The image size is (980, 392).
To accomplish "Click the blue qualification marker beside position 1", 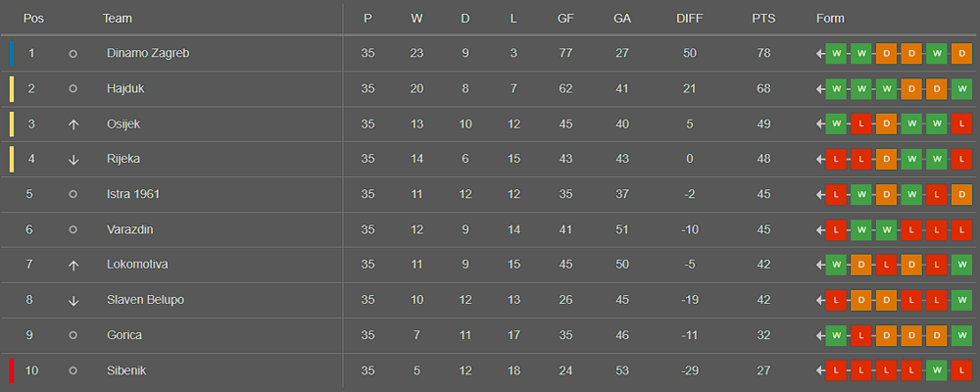I will pos(12,54).
